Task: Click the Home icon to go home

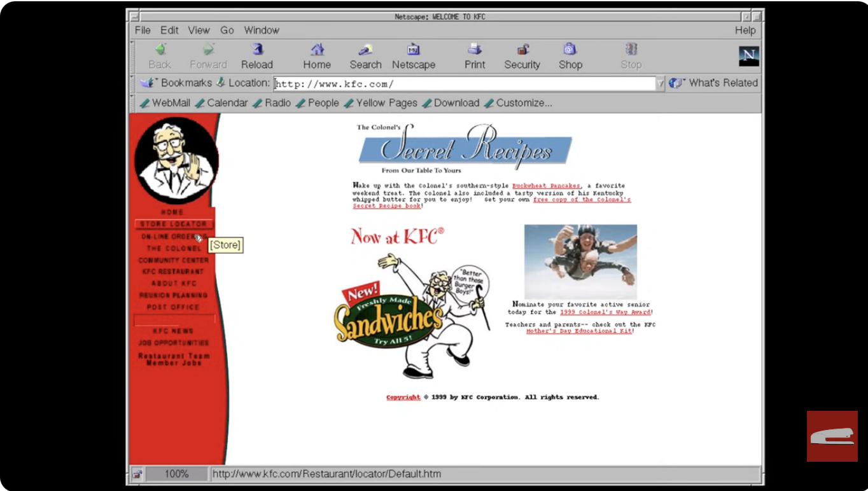Action: coord(316,55)
